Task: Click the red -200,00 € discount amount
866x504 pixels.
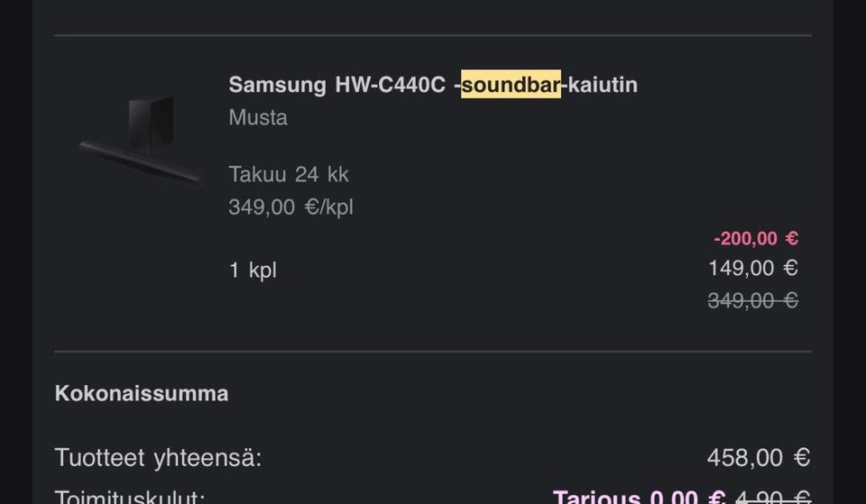Action: pyautogui.click(x=755, y=239)
